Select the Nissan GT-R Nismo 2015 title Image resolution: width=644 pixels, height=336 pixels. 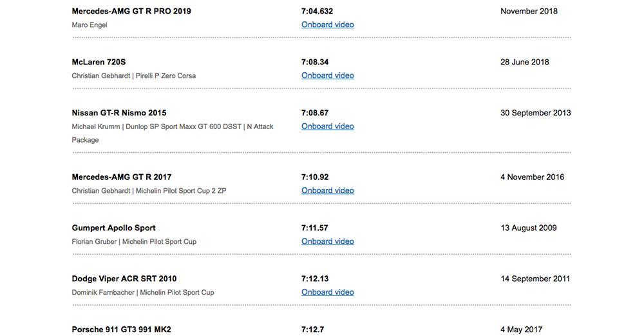(x=119, y=113)
